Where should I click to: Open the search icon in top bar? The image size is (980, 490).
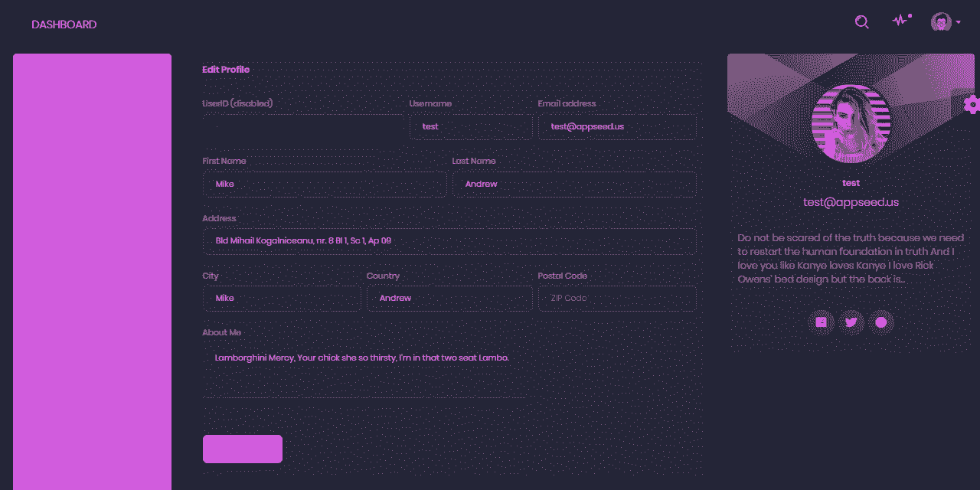[861, 22]
